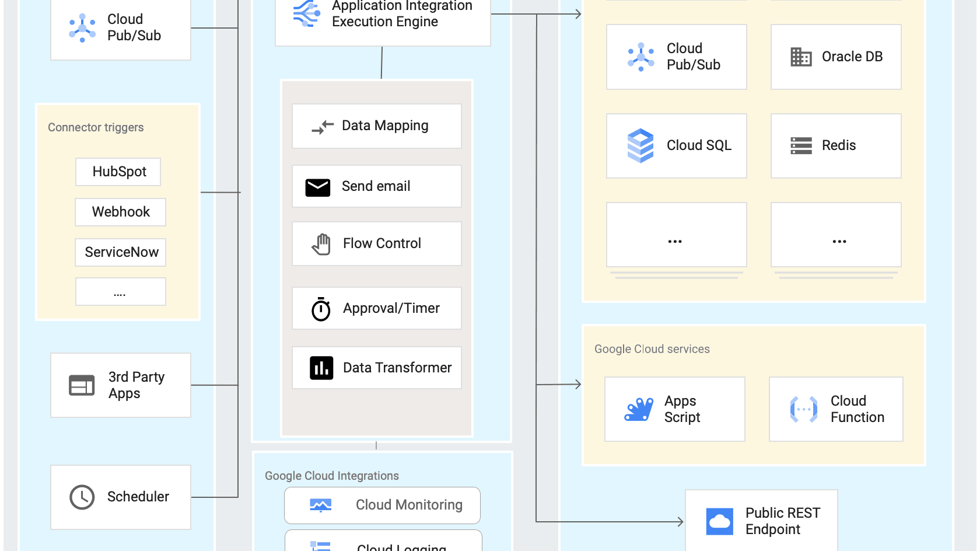Click the Data Mapping label
980x551 pixels.
[x=385, y=126]
